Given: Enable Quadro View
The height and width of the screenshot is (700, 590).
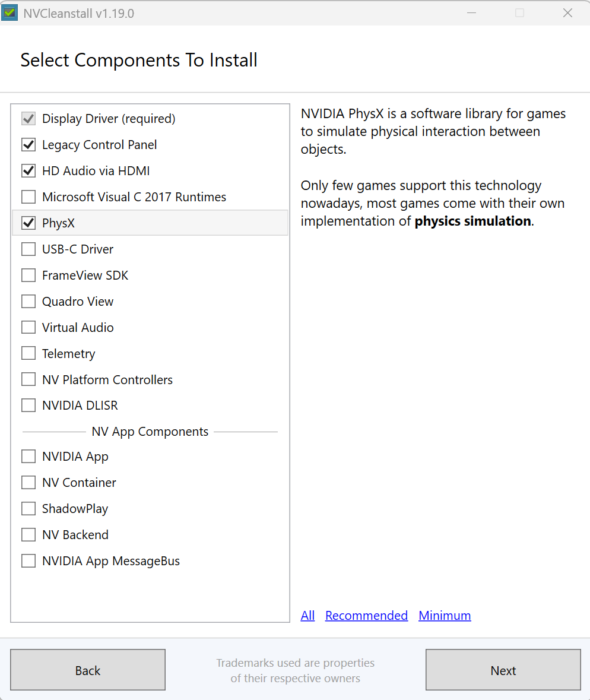Looking at the screenshot, I should pyautogui.click(x=28, y=301).
